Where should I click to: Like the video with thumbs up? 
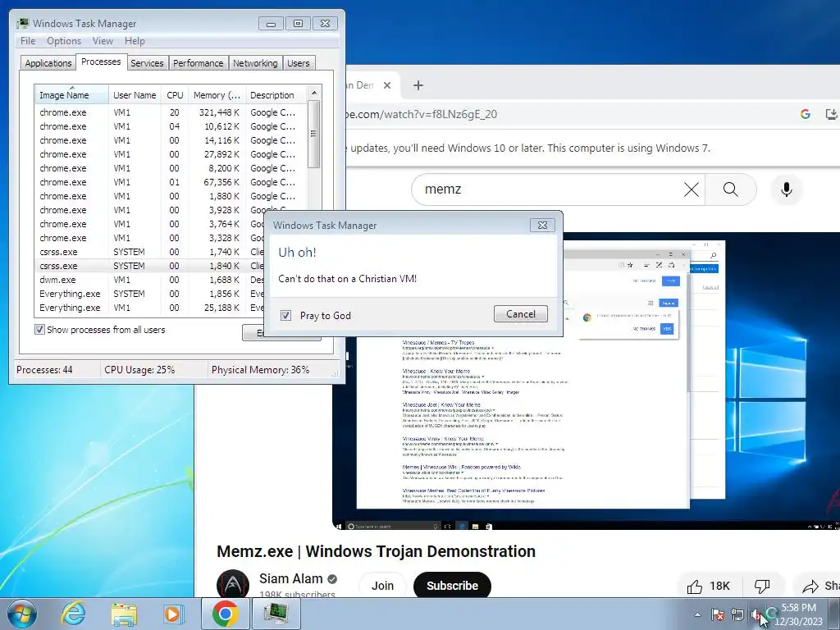pos(708,586)
